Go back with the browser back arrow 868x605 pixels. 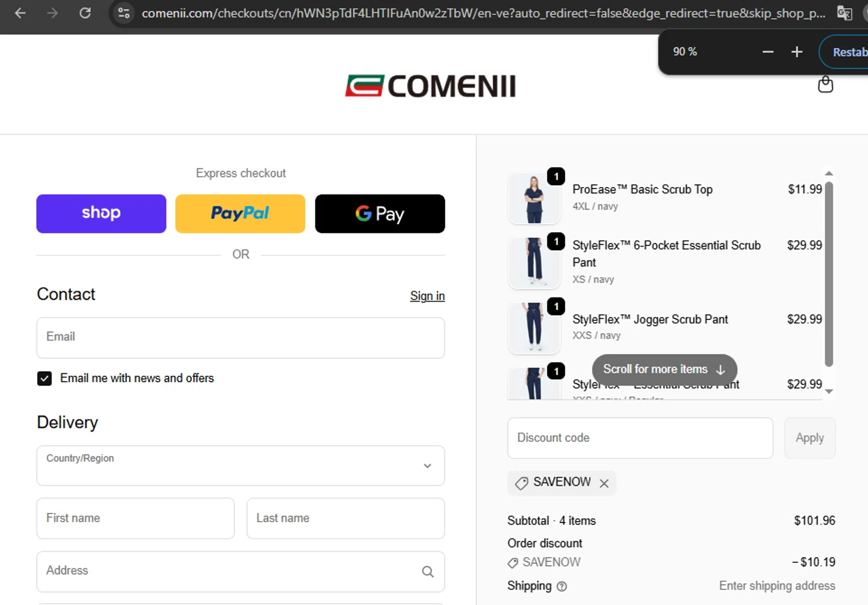(20, 13)
